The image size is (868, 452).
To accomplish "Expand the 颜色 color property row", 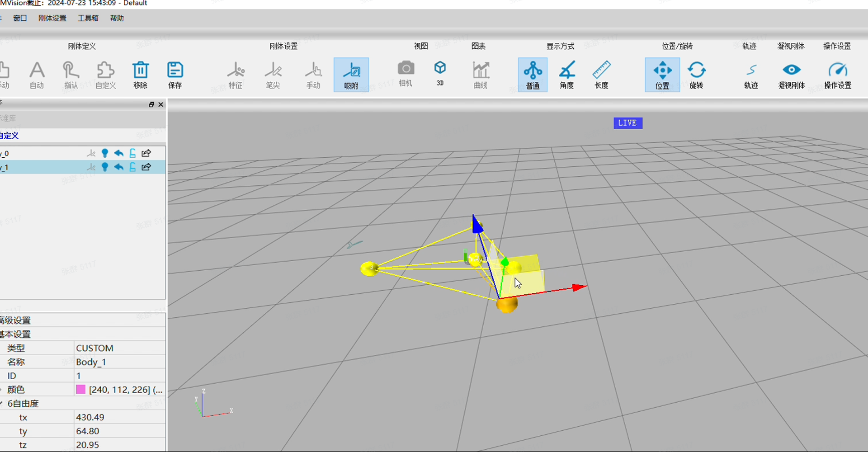I will (x=2, y=390).
